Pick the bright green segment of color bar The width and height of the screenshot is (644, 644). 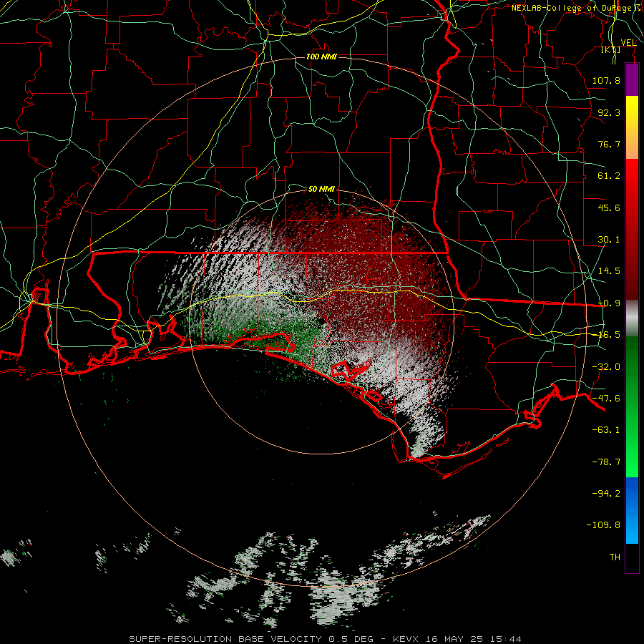(x=632, y=454)
